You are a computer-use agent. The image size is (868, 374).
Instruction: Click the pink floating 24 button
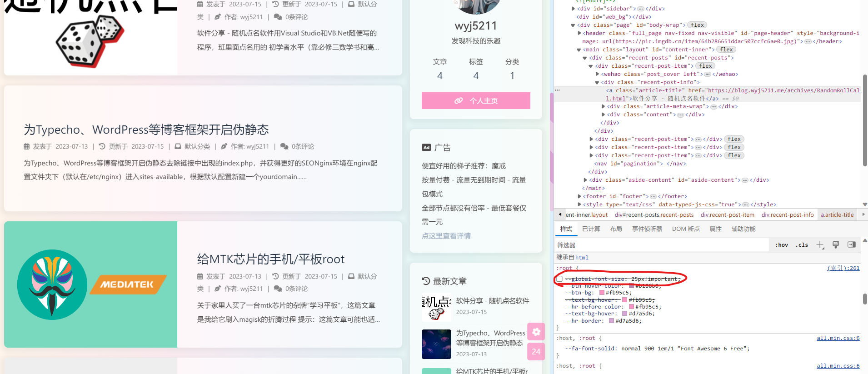pos(536,351)
